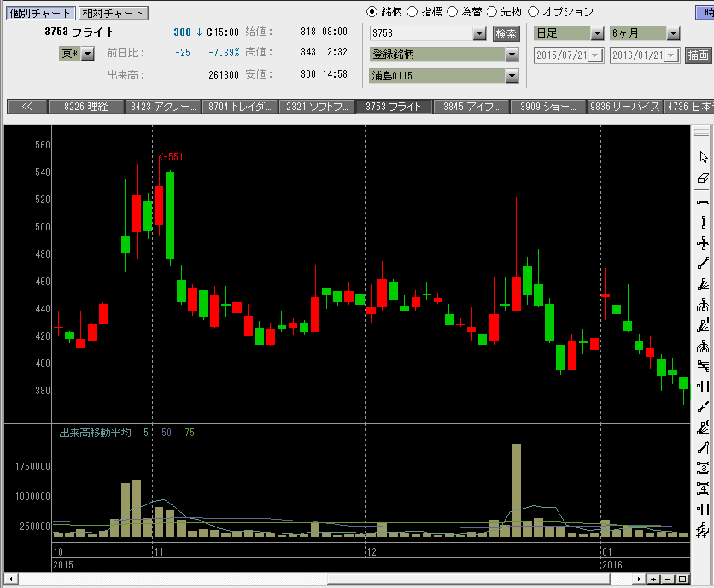Screen dimensions: 714x588
Task: Click the horizontal chart scrollbar thumb
Action: [468, 579]
